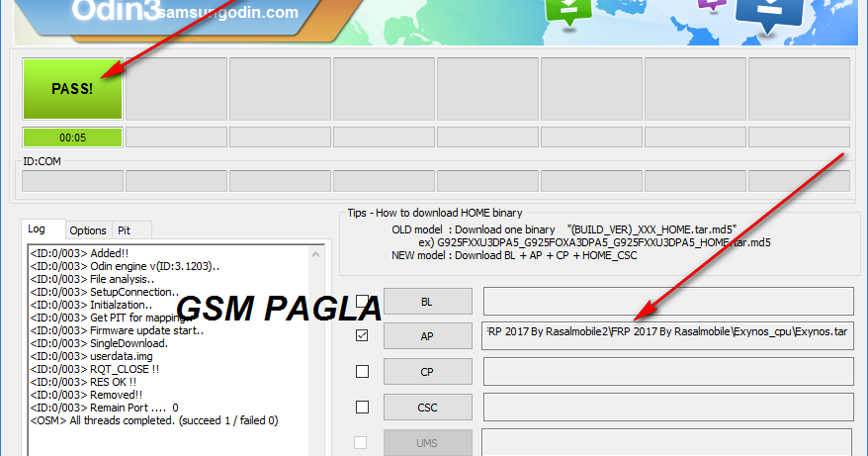Click the CP file button
Image resolution: width=868 pixels, height=456 pixels.
(x=427, y=372)
